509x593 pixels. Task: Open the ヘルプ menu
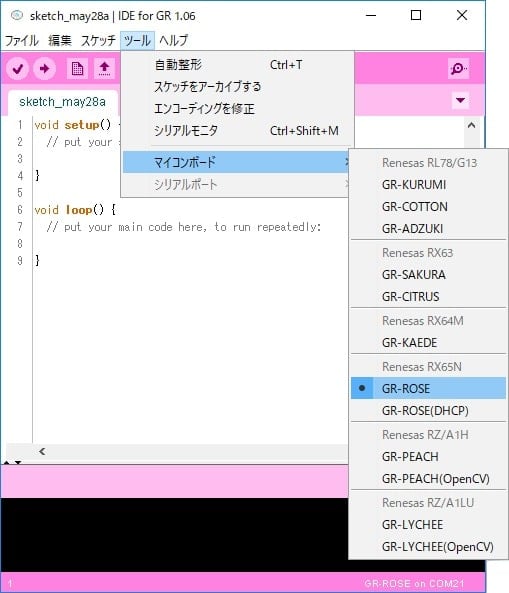(173, 40)
